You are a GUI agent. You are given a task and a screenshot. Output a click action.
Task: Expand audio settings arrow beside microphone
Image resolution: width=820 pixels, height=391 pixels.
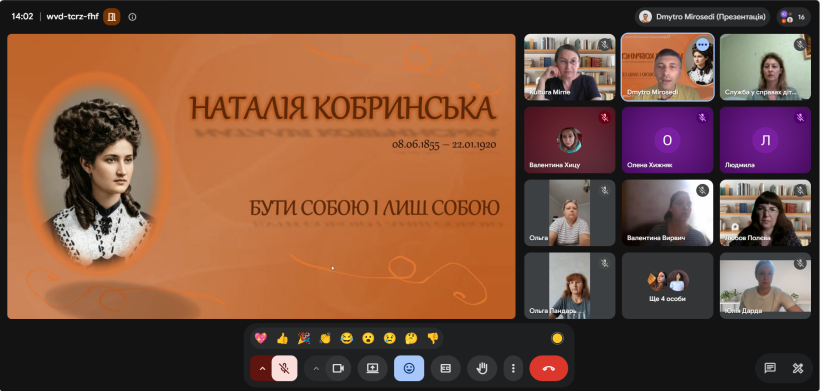tap(263, 368)
